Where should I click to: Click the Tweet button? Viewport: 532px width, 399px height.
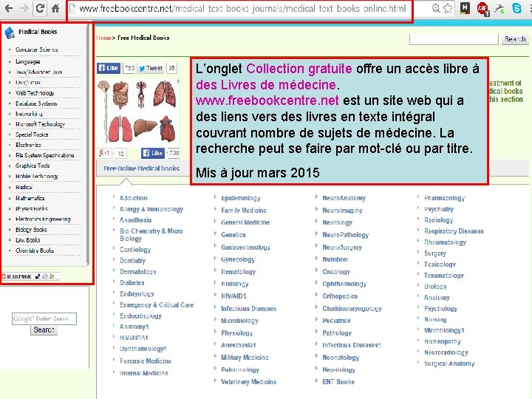151,68
